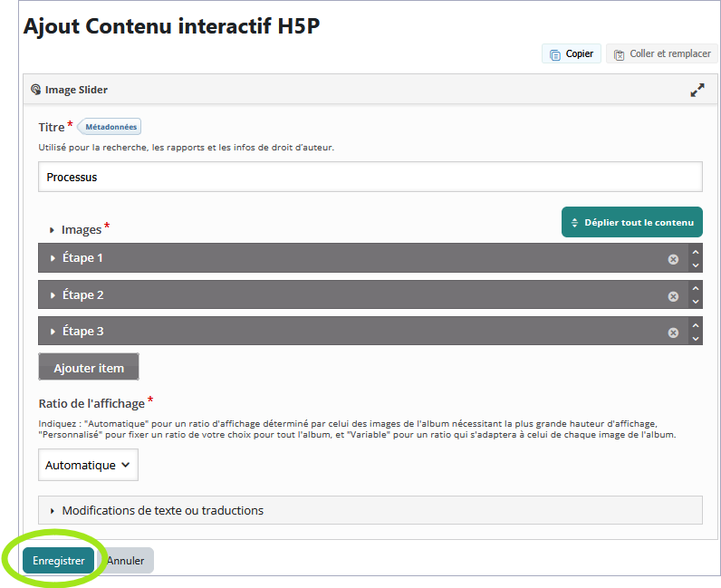This screenshot has height=588, width=721.
Task: Move Étape 2 down with arrow
Action: point(696,302)
